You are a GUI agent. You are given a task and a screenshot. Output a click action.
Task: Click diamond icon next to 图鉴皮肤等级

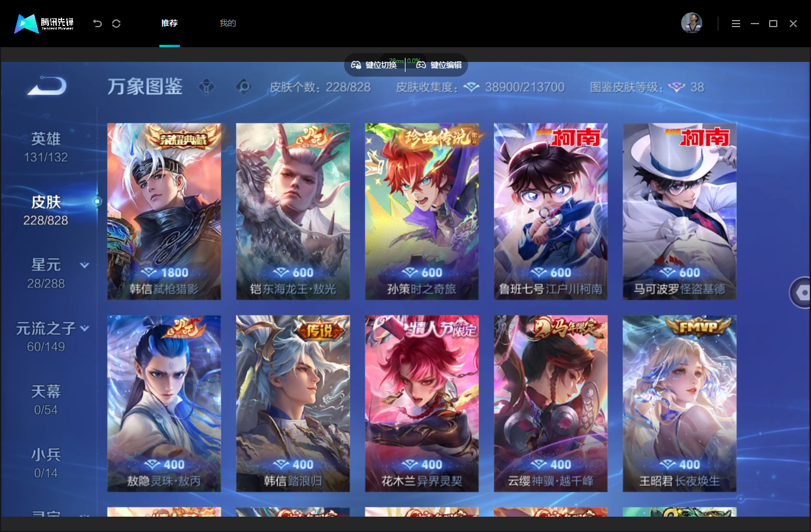[x=676, y=87]
